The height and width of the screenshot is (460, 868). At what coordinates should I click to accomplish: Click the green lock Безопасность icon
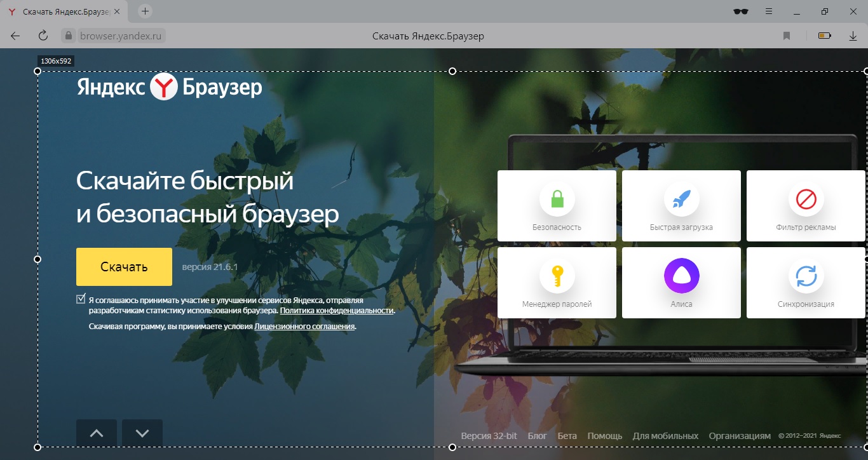point(557,200)
